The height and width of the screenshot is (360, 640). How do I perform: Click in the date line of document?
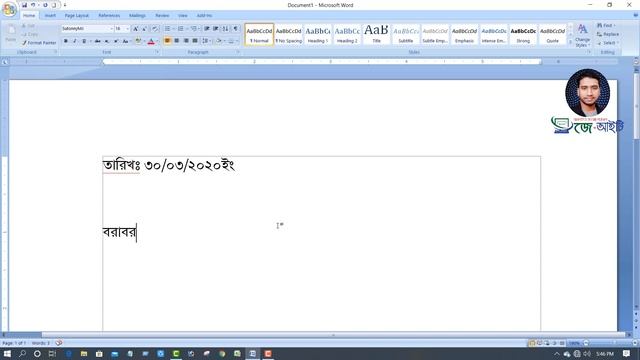(169, 165)
